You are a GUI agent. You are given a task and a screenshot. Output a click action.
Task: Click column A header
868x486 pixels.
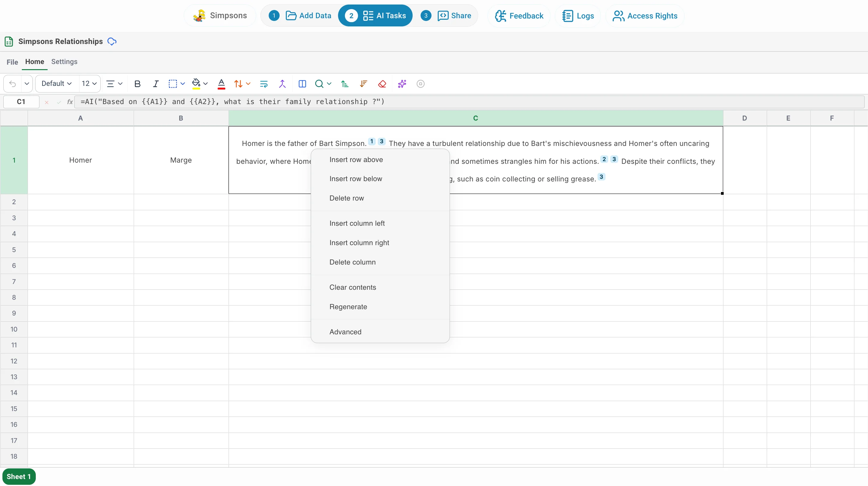[x=81, y=118]
